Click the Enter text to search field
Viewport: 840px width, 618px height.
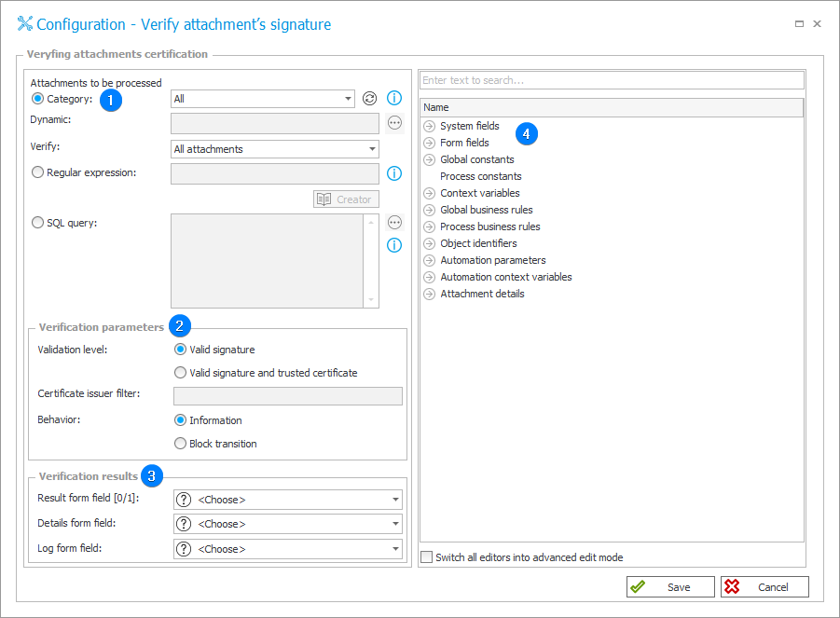612,80
